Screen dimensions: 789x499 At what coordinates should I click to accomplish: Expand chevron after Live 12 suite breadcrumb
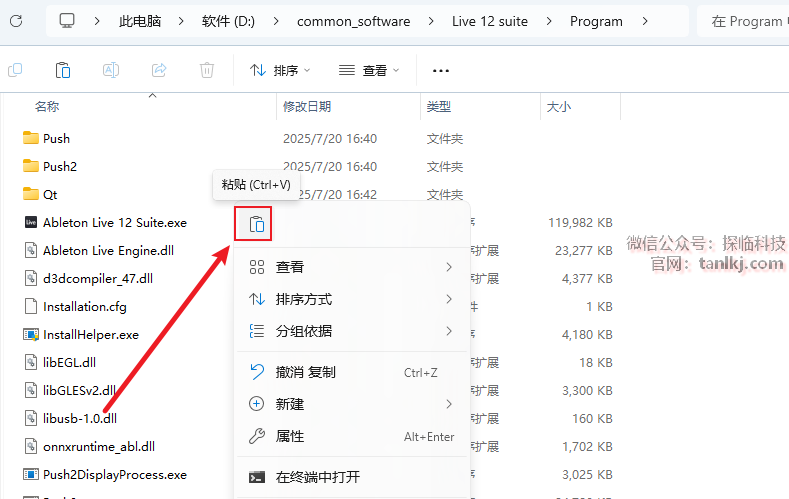click(x=549, y=21)
